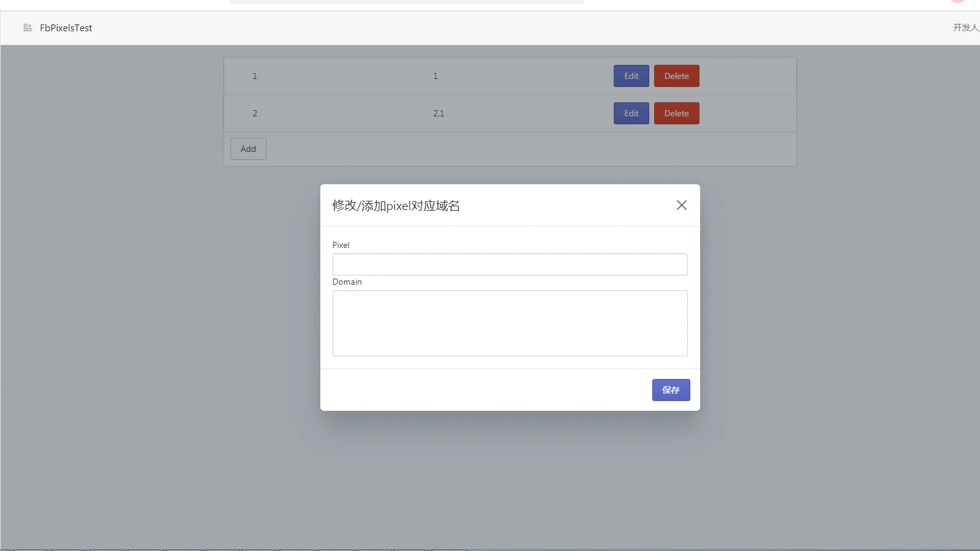Screen dimensions: 980x551
Task: Edit the first table row
Action: 631,76
